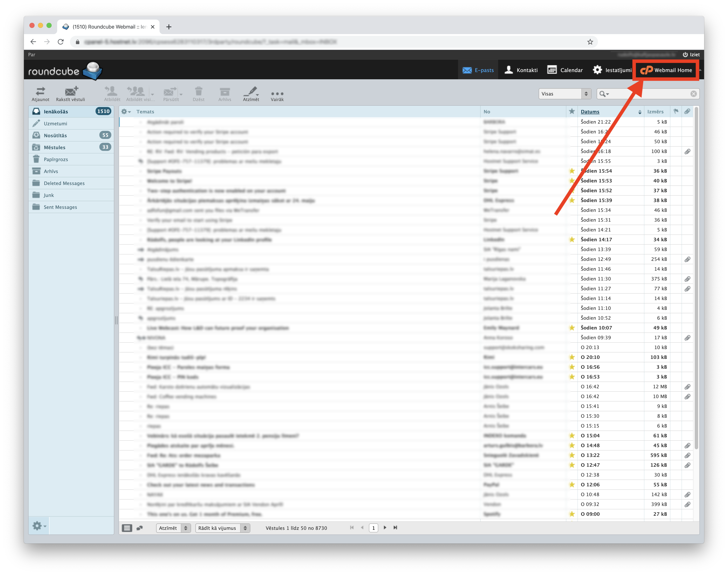Open the Calendar view
This screenshot has width=728, height=575.
pyautogui.click(x=565, y=70)
